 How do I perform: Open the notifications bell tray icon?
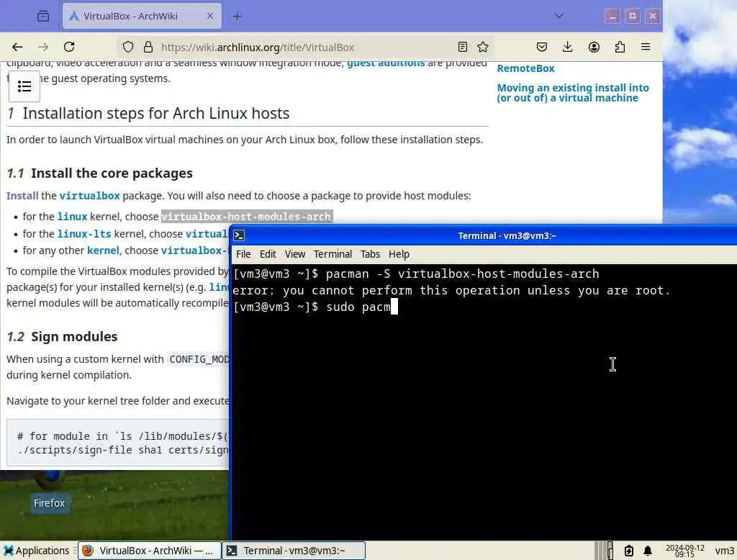click(648, 551)
